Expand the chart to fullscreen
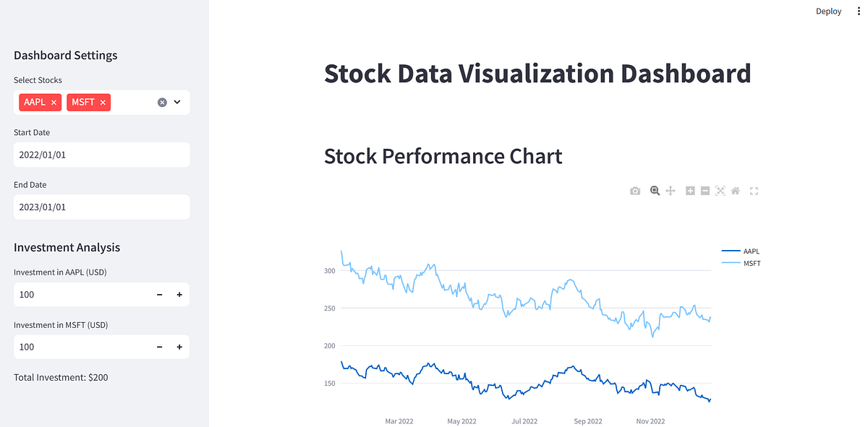868x427 pixels. coord(754,191)
